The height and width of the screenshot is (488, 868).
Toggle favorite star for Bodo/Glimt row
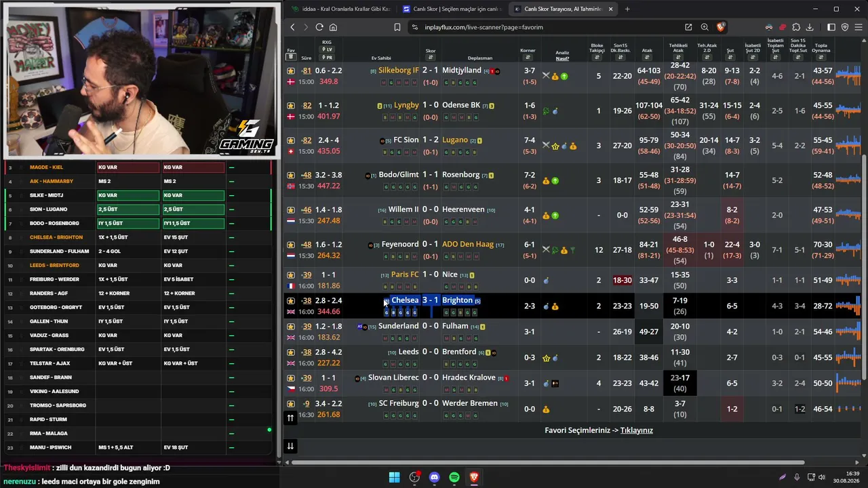(x=291, y=175)
